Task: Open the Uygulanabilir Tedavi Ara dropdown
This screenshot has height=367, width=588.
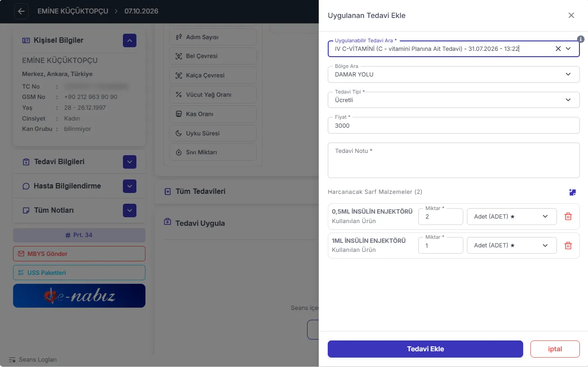Action: [x=568, y=49]
